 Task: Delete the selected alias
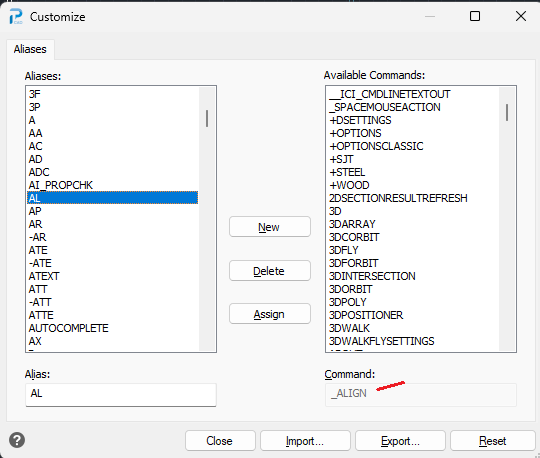pos(270,271)
